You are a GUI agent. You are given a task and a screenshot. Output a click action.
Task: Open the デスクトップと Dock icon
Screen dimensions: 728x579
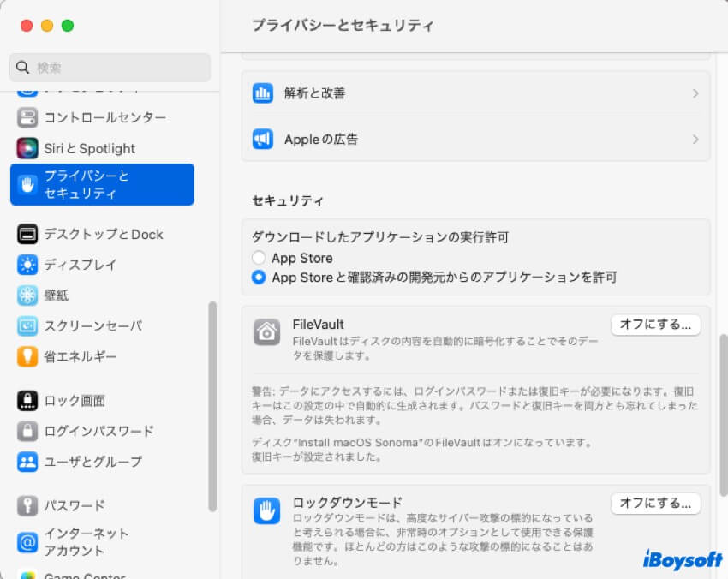click(27, 234)
